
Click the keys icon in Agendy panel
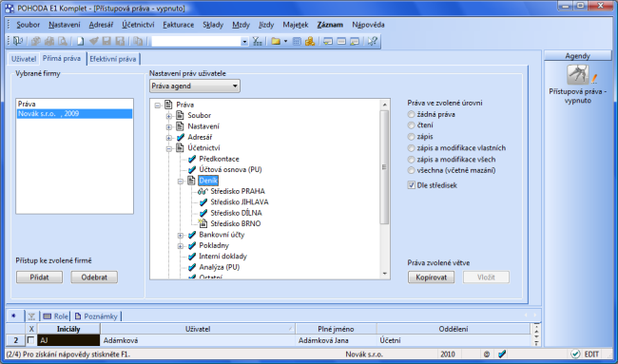(x=578, y=75)
